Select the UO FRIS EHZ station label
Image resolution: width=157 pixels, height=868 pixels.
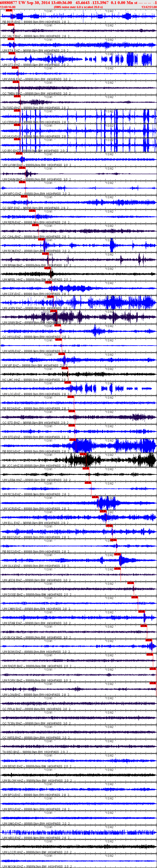pyautogui.click(x=35, y=122)
